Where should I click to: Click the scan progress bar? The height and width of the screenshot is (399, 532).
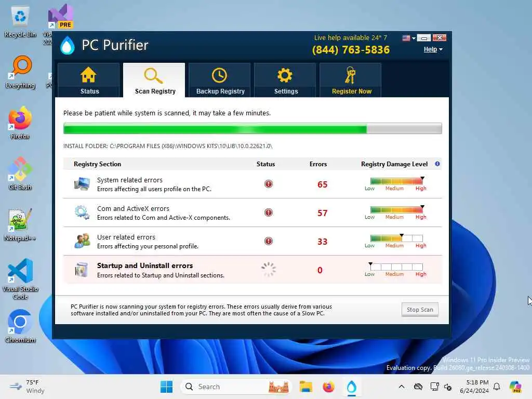(252, 129)
